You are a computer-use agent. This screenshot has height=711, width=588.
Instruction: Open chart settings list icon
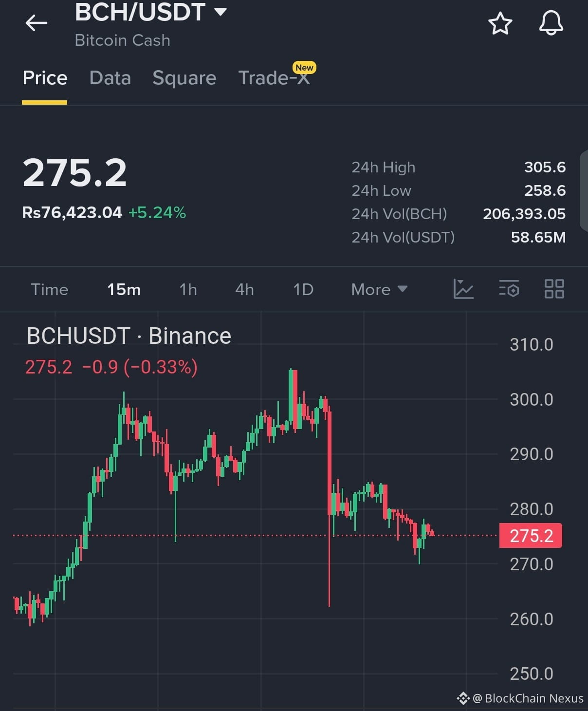[x=509, y=289]
